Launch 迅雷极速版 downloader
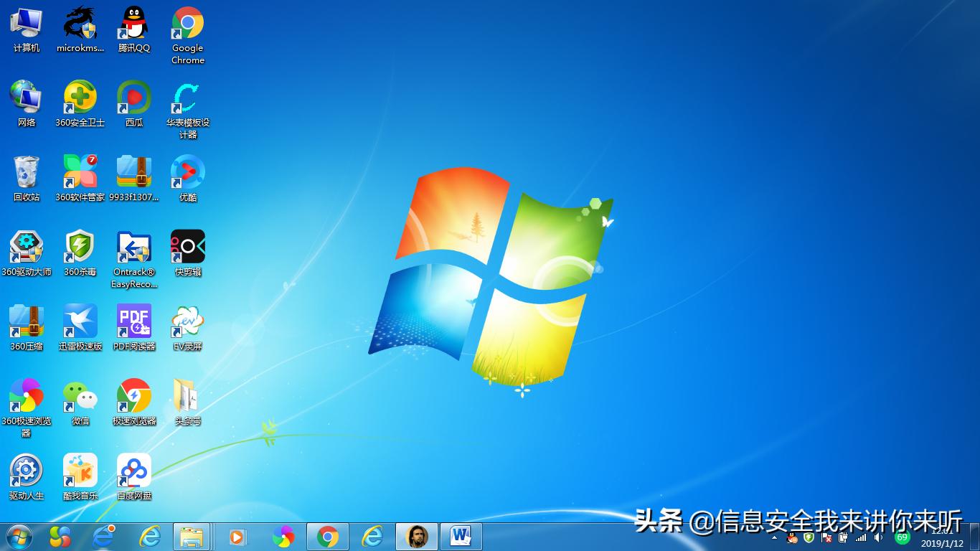980x551 pixels. point(80,324)
